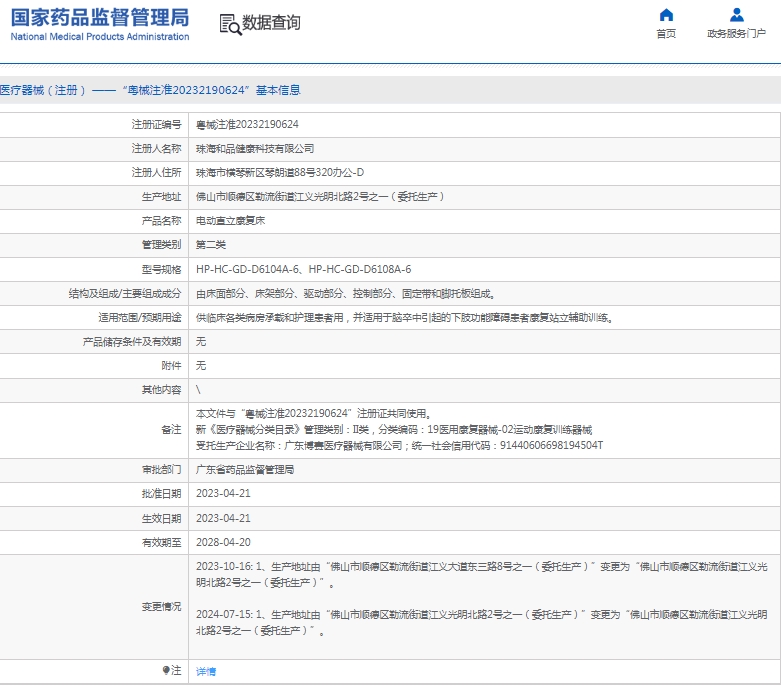
Task: Click the 审批部门 row label
Action: tap(161, 470)
